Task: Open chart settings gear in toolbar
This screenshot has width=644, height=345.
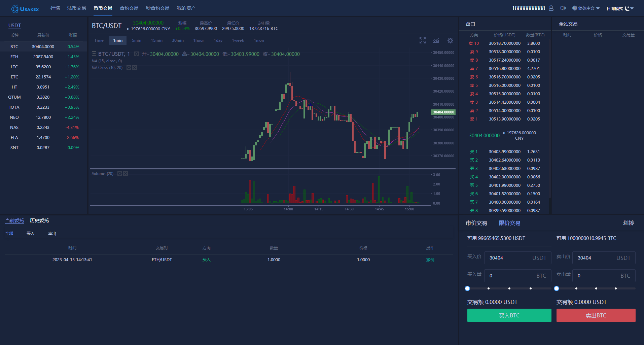Action: click(x=450, y=40)
